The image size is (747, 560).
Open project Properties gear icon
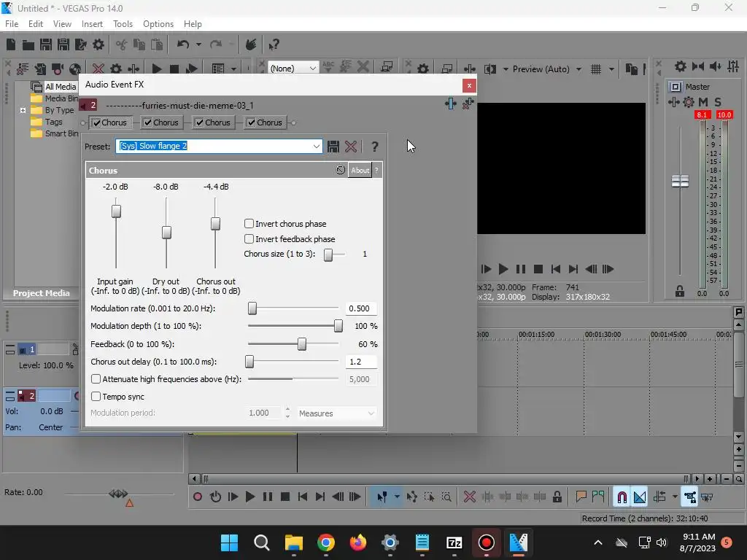[x=98, y=44]
